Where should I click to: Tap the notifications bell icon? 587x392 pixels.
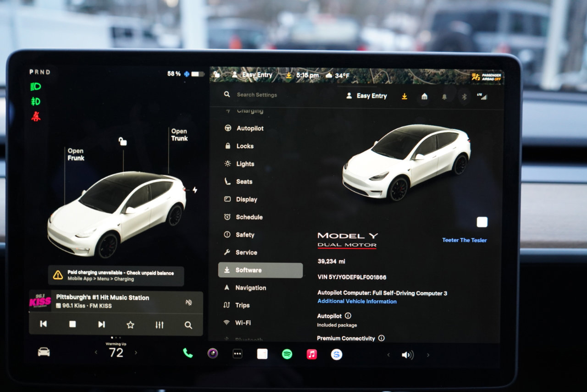pyautogui.click(x=444, y=97)
